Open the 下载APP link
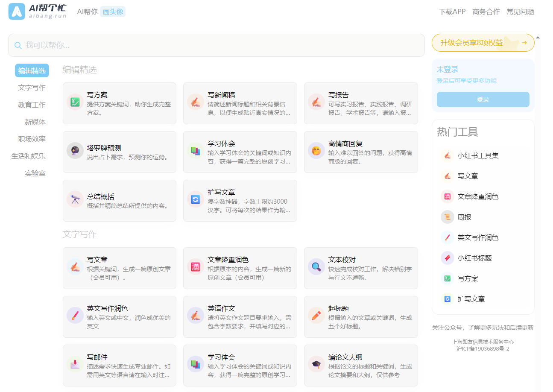This screenshot has width=553, height=392. [452, 12]
